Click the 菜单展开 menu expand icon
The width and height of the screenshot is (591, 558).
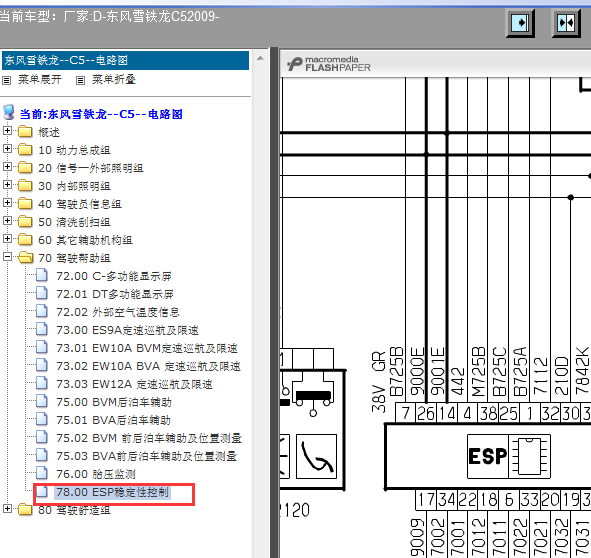(7, 80)
